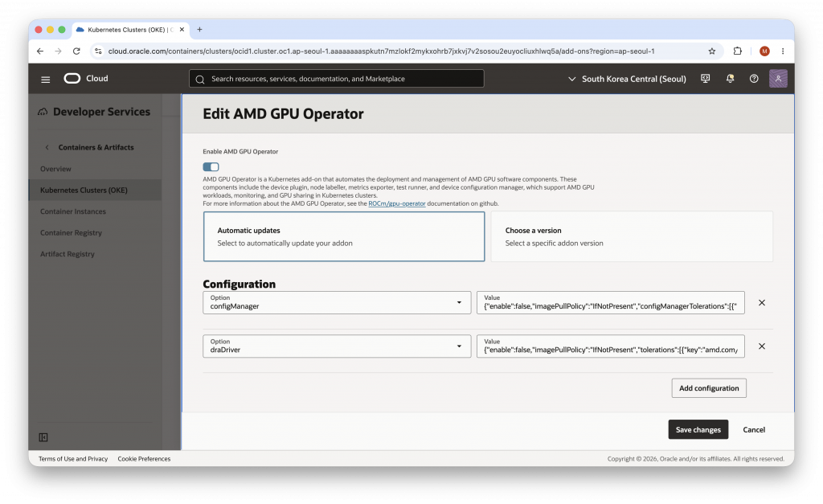Cancel editing the add-on
This screenshot has width=823, height=504.
point(754,429)
